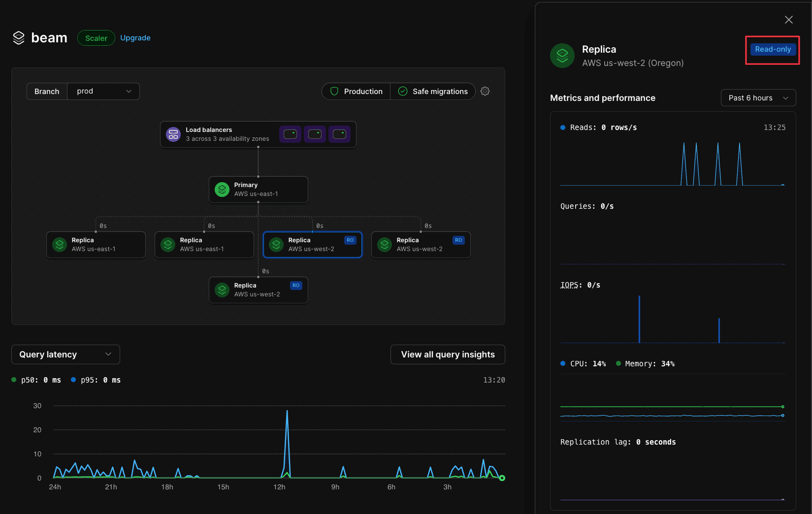Image resolution: width=812 pixels, height=514 pixels.
Task: Click the leftmost us-east-1 Replica icon
Action: click(60, 245)
